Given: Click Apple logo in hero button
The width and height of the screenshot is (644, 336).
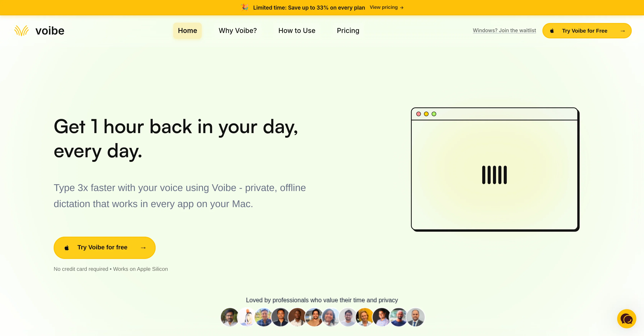Looking at the screenshot, I should pos(67,248).
